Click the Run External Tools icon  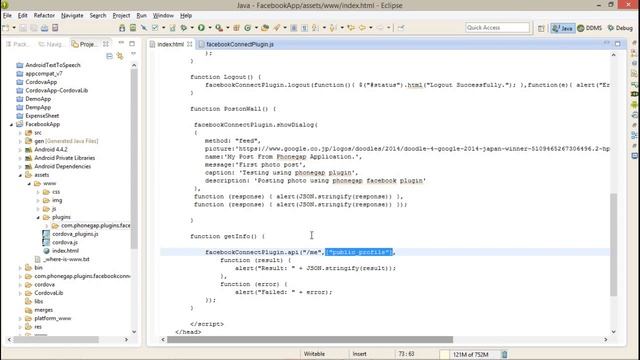219,28
